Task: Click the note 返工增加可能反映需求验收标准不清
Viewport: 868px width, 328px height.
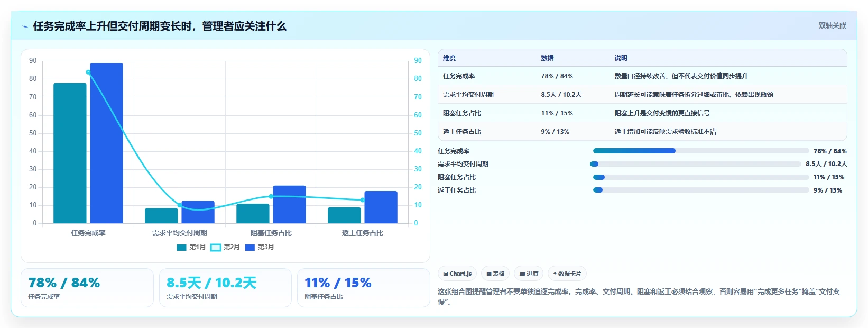Action: (665, 132)
